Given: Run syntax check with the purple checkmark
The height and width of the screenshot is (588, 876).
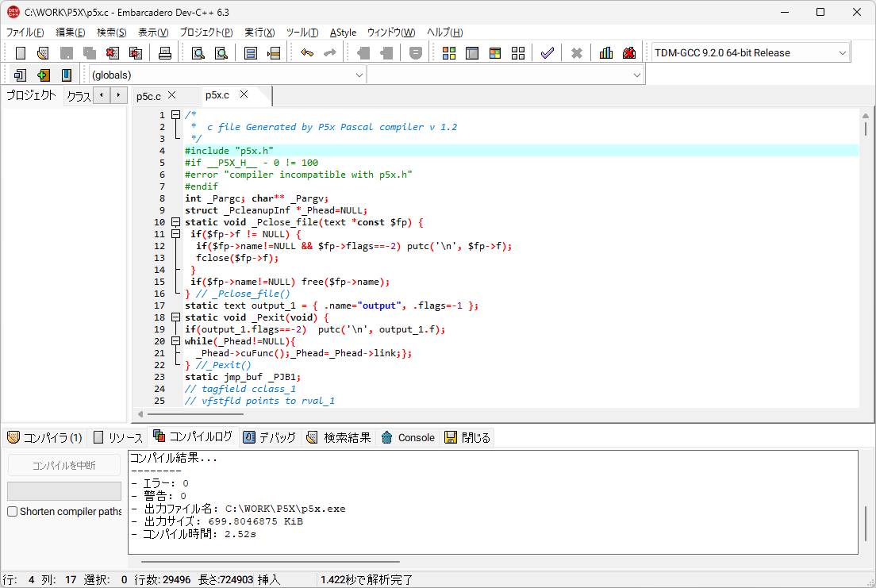Looking at the screenshot, I should (547, 53).
